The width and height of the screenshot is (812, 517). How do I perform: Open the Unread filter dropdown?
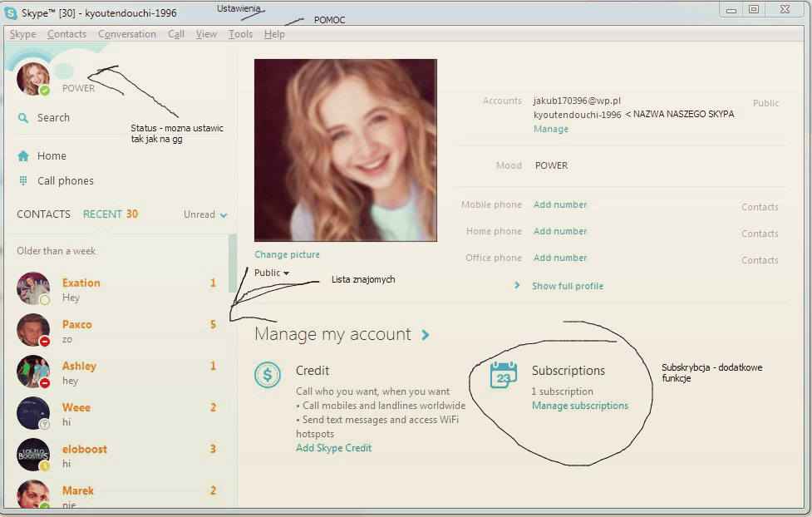[x=205, y=214]
